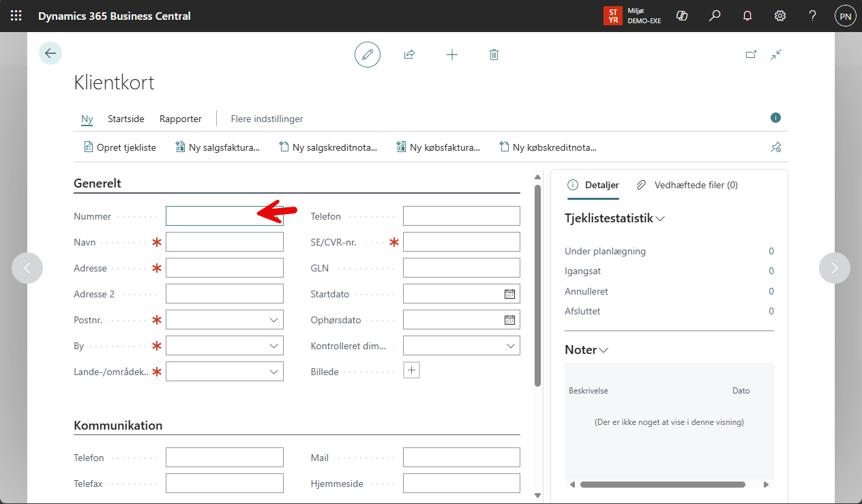Click the collapse page arrows icon
862x504 pixels.
[x=776, y=55]
